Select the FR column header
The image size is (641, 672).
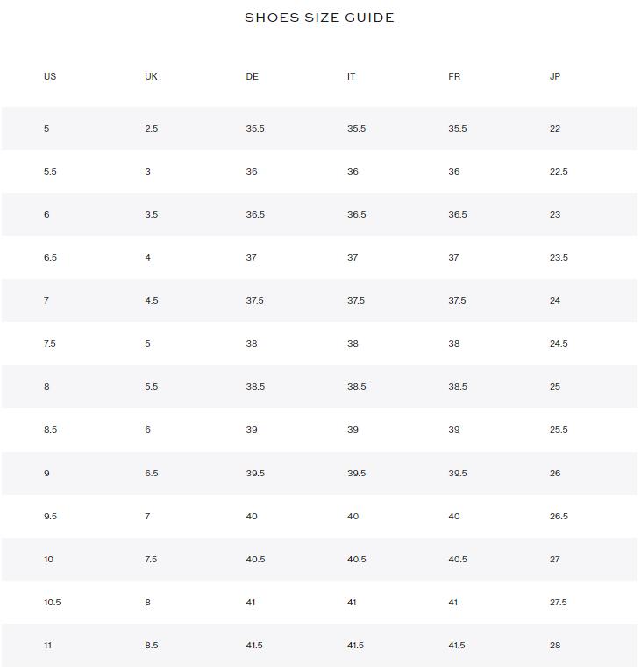point(454,76)
